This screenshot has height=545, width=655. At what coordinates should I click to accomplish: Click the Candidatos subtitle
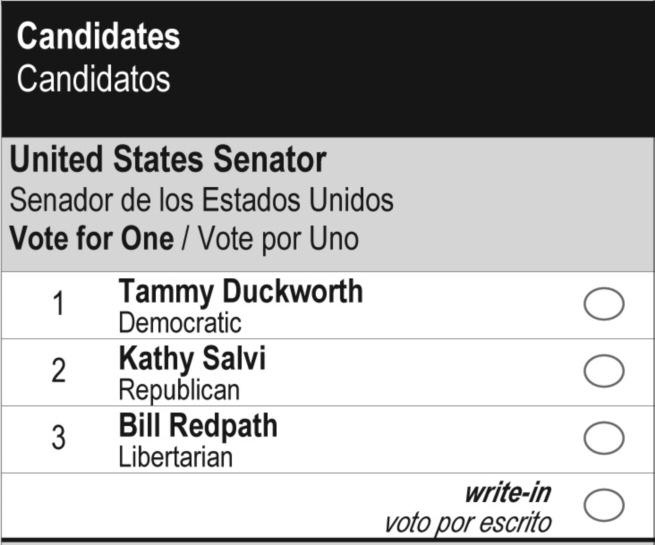click(x=93, y=79)
